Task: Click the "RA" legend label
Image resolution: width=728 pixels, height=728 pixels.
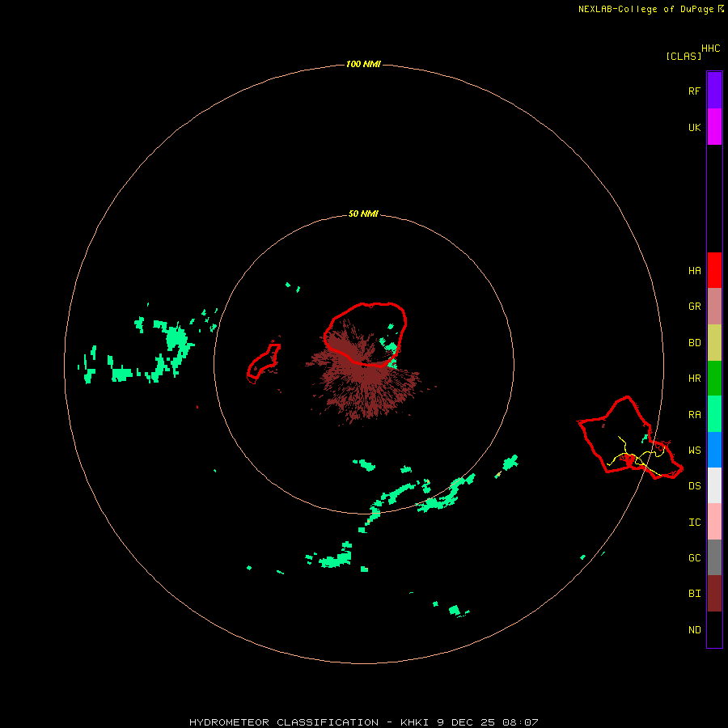Action: 694,415
